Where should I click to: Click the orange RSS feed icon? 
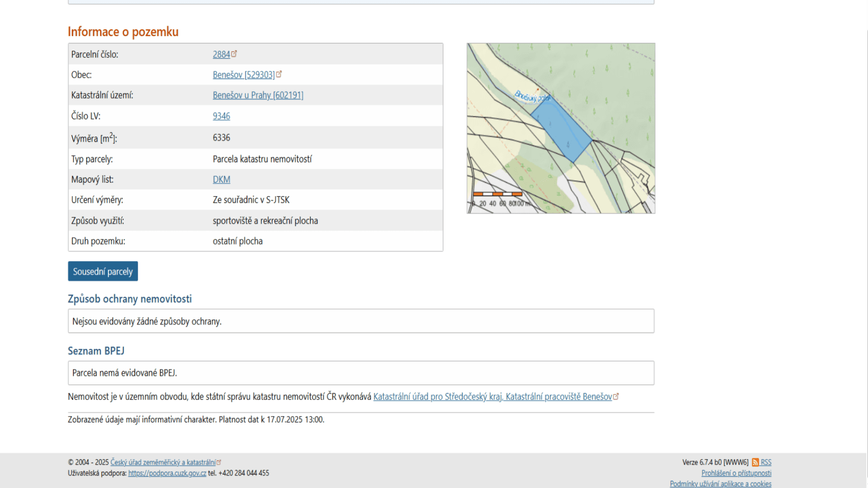tap(755, 462)
